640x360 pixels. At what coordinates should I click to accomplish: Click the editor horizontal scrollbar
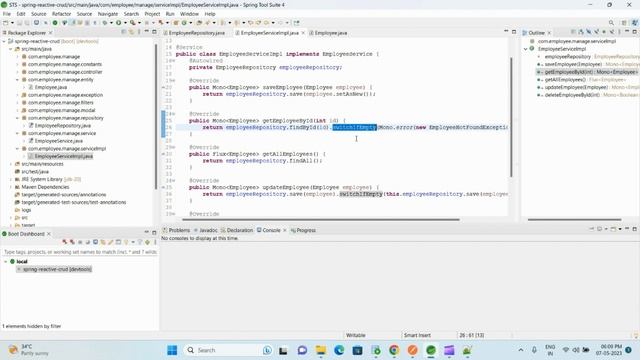(321, 220)
